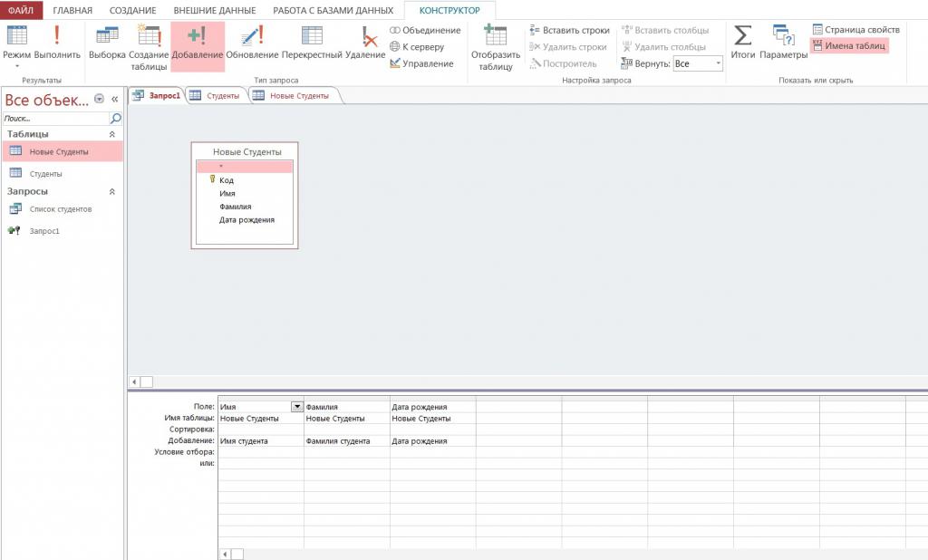The width and height of the screenshot is (928, 560).
Task: Select the КОНСТРУКТОР ribbon tab
Action: click(449, 10)
